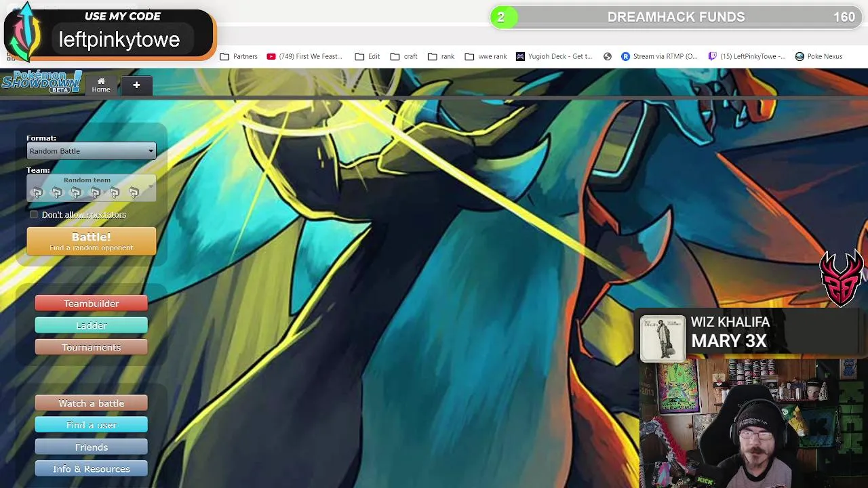Open the First We Feast YouTube bookmark
This screenshot has height=488, width=868.
304,56
